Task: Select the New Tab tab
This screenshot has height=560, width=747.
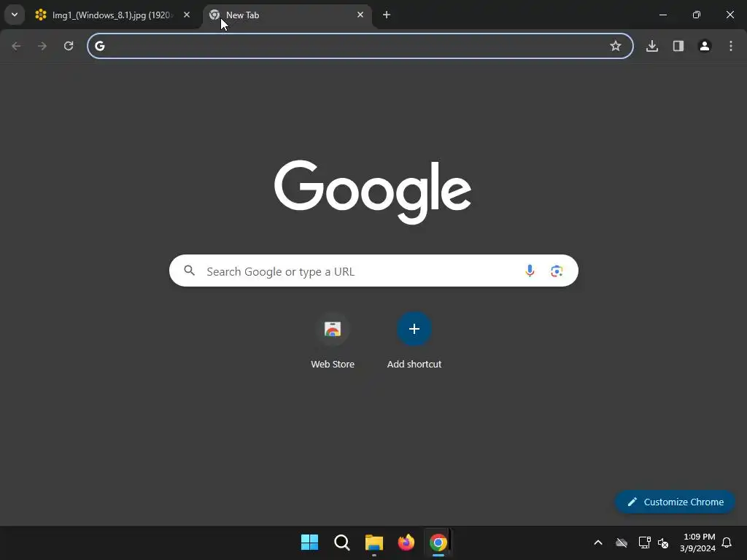Action: 288,15
